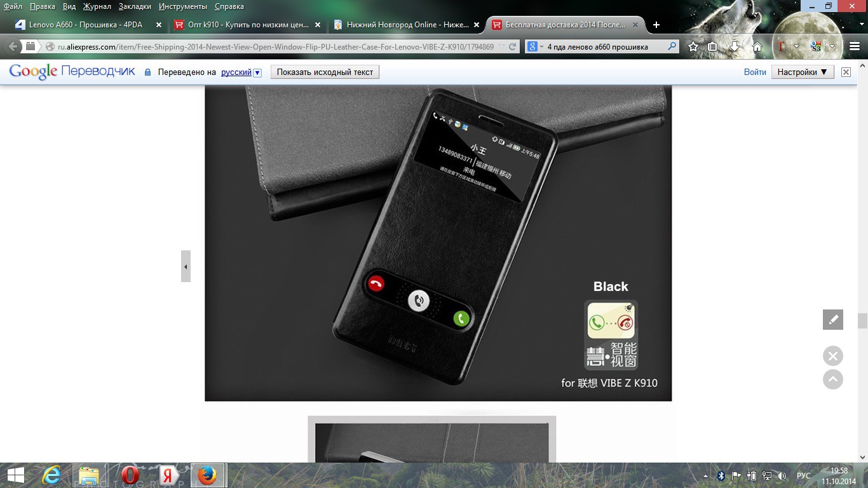The width and height of the screenshot is (868, 488).
Task: Open the tab groups icon left of the address
Action: click(29, 46)
